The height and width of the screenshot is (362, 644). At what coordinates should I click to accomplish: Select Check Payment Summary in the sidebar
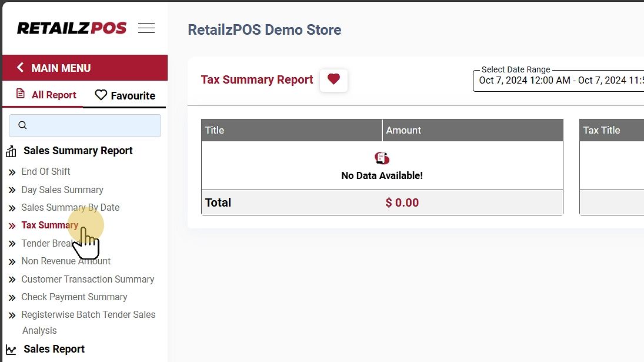74,297
